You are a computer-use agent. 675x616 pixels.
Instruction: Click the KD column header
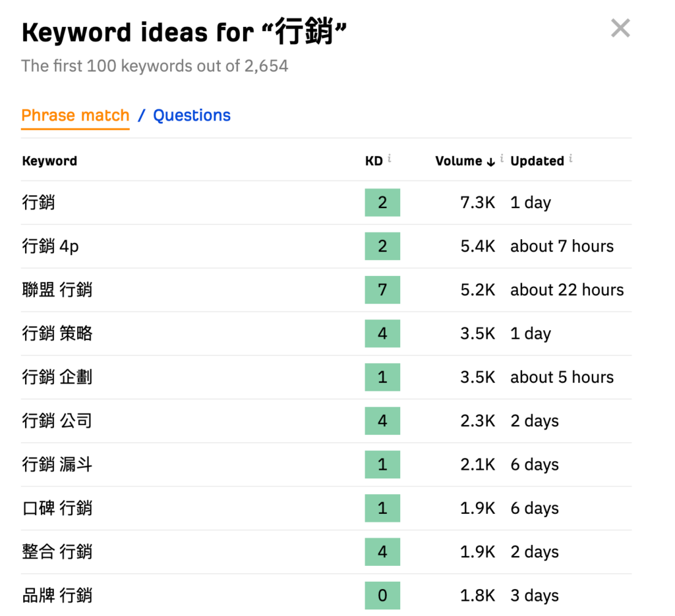click(374, 161)
